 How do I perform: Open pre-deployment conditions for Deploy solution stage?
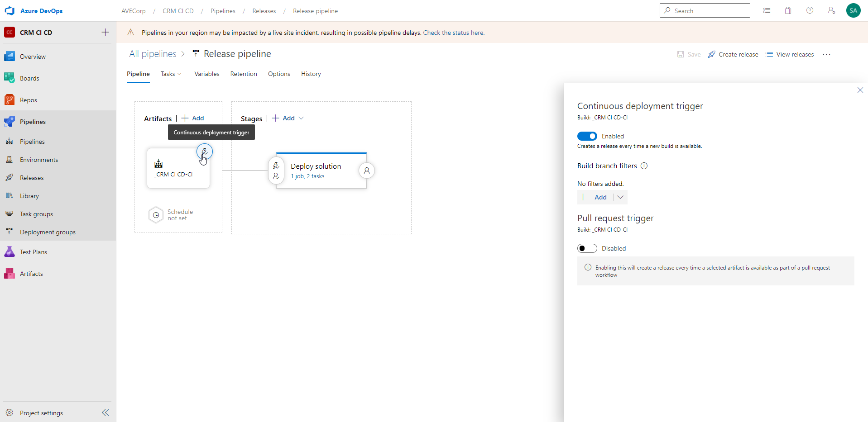(276, 165)
